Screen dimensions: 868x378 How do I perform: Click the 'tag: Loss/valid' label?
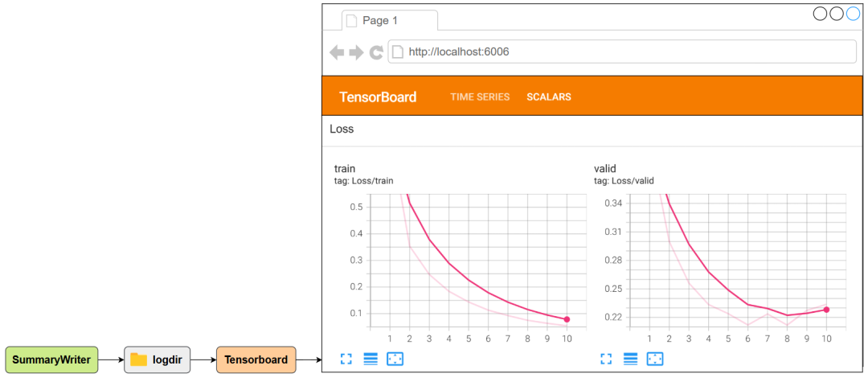click(624, 181)
